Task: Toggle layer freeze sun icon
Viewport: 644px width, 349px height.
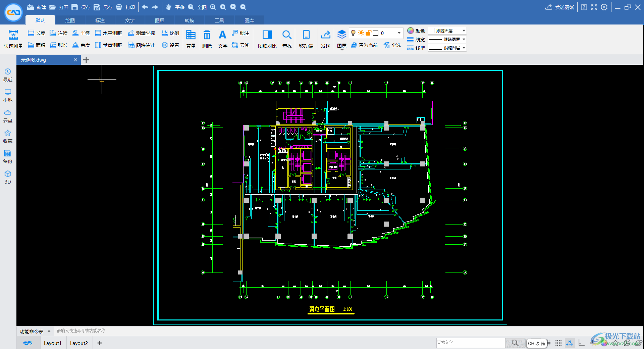Action: [x=361, y=33]
